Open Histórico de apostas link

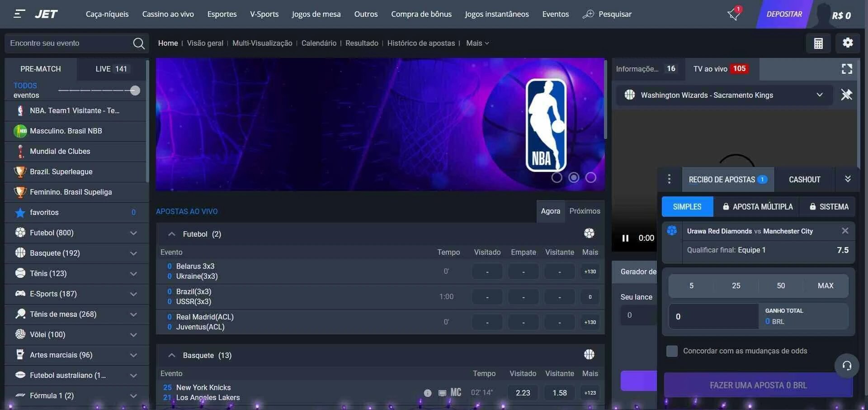(421, 43)
